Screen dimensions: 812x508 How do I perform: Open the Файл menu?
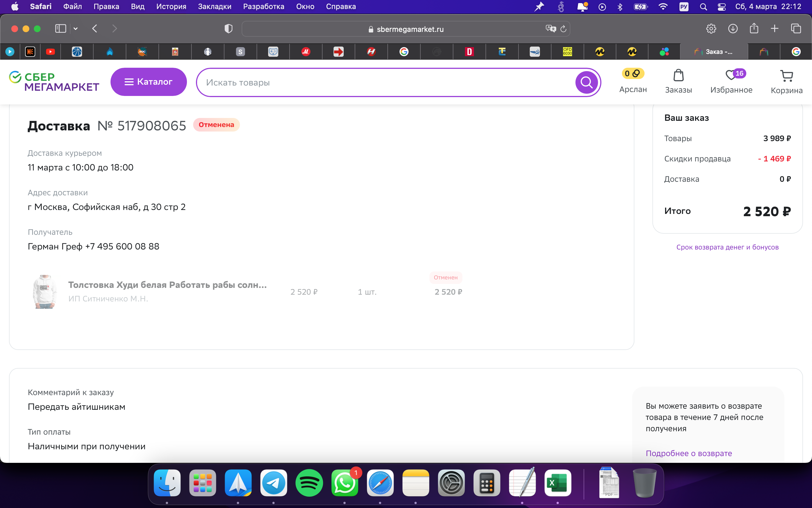72,7
